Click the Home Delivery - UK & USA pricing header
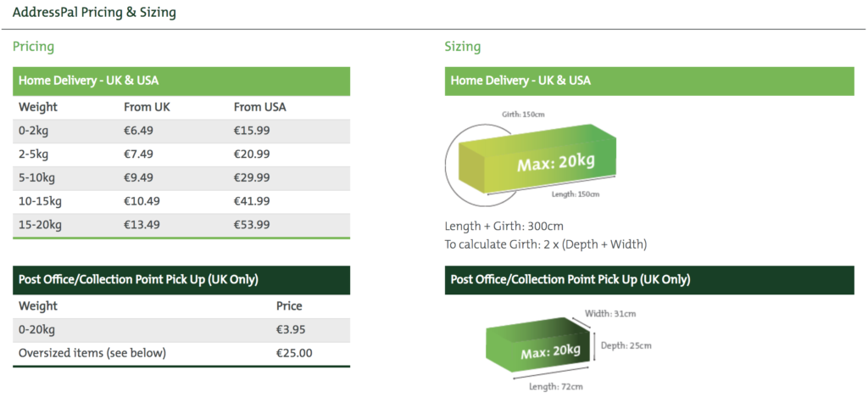The width and height of the screenshot is (868, 398). coord(181,81)
